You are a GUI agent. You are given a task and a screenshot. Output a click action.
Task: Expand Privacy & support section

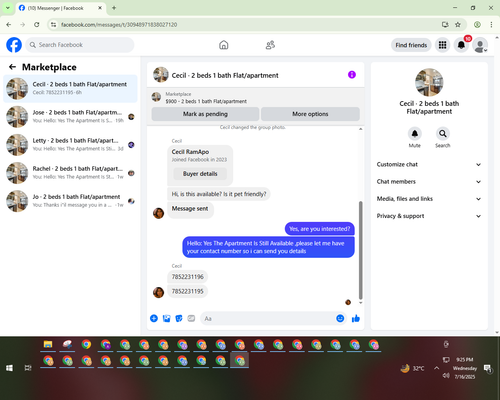[429, 216]
